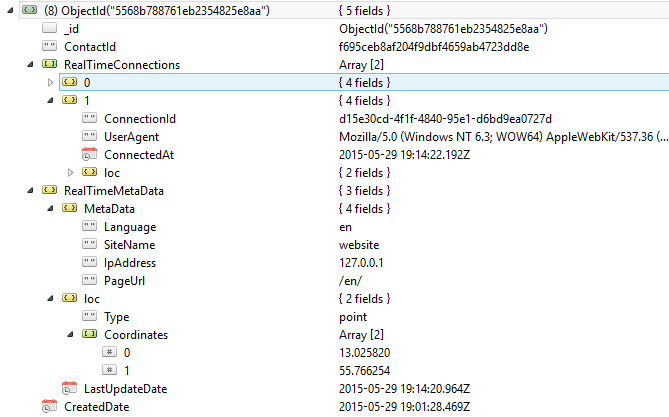Click the array icon beside RealTimeConnections
The height and width of the screenshot is (417, 669).
[x=49, y=64]
